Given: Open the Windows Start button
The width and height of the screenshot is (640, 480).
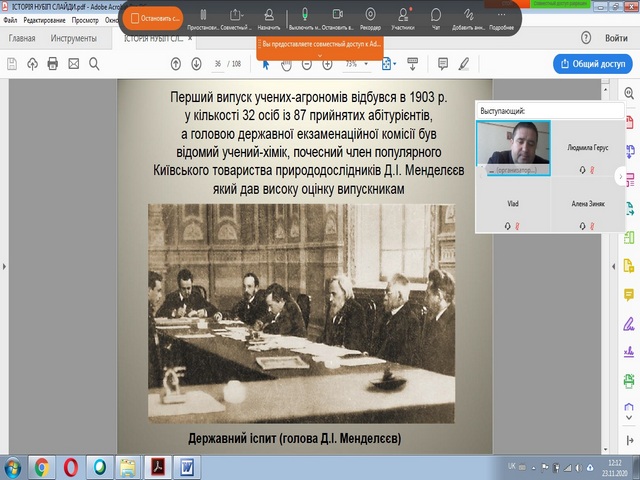Looking at the screenshot, I should [x=12, y=468].
